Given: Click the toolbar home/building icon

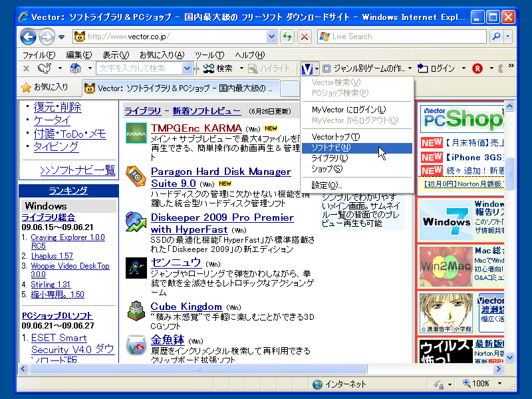Looking at the screenshot, I should pyautogui.click(x=75, y=68).
